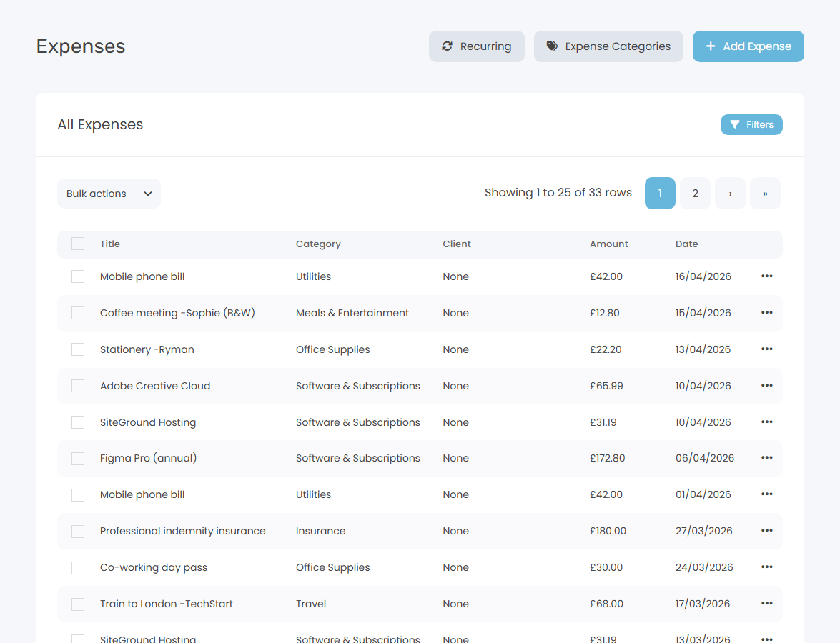Select checkbox for Train to London -TechStart

(x=78, y=604)
